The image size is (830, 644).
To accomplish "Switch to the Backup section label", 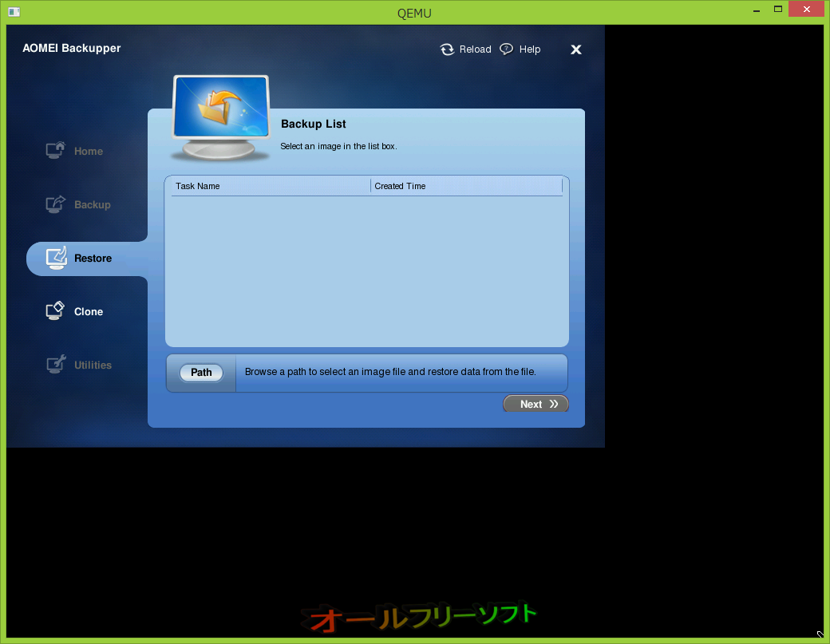I will [92, 205].
